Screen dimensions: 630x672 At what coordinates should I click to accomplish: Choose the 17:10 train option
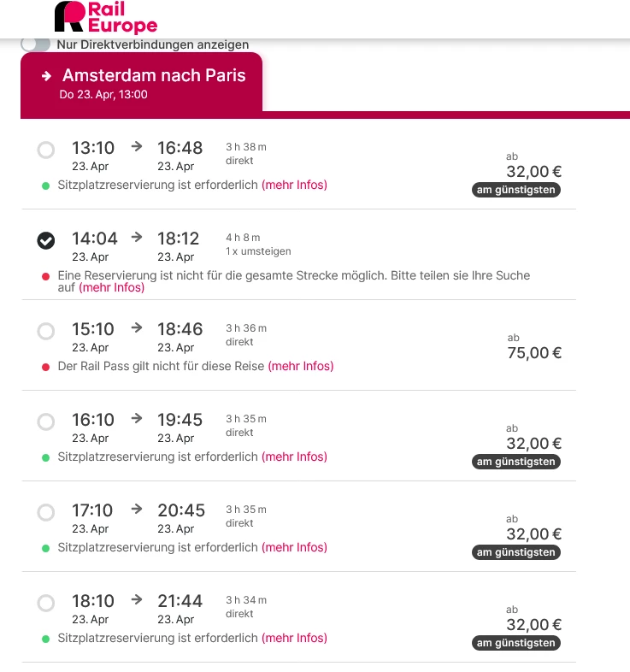[x=46, y=512]
